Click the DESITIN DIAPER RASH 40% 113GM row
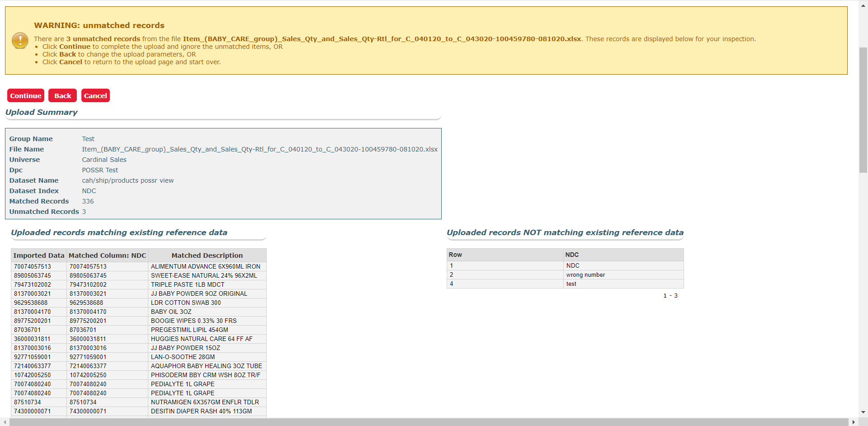Screen dimensions: 868x426 pyautogui.click(x=201, y=411)
